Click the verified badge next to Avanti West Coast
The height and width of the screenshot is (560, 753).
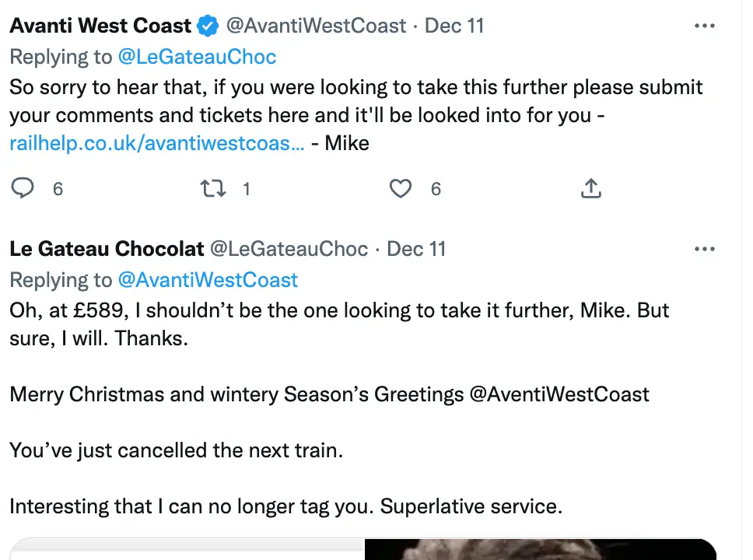[207, 25]
